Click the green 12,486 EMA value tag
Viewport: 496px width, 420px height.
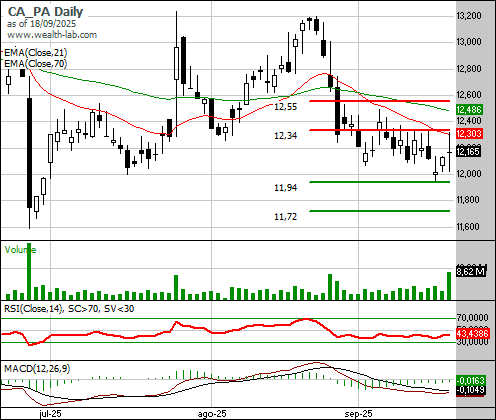coord(469,109)
